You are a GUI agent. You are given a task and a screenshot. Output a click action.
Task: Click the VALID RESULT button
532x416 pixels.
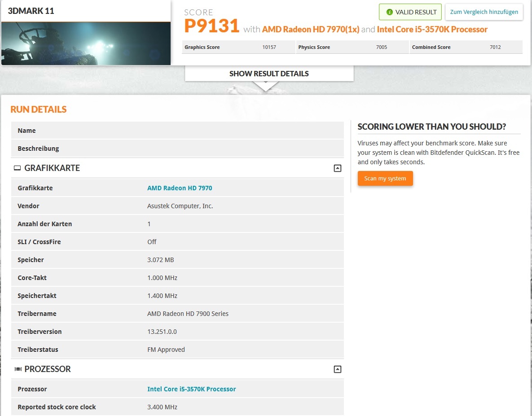(410, 12)
